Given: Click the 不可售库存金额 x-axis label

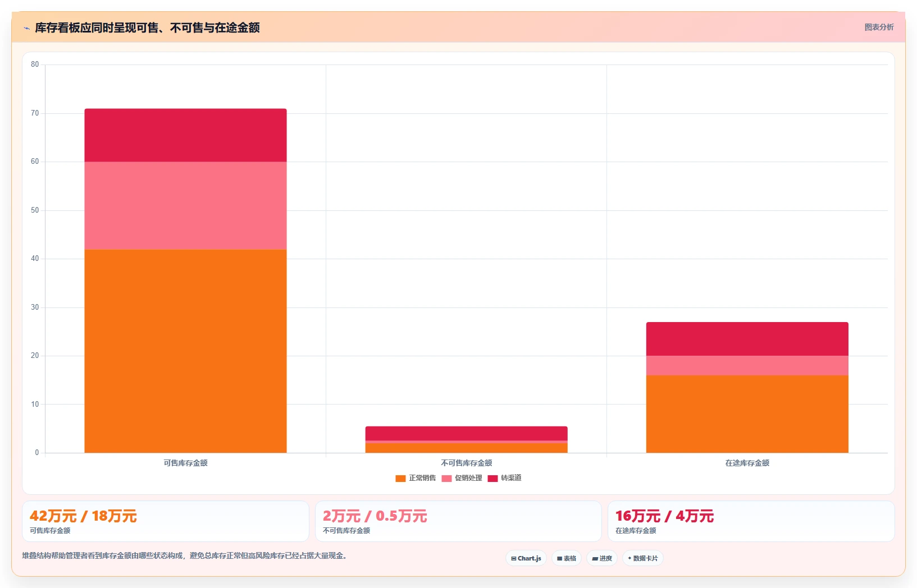Looking at the screenshot, I should [466, 463].
